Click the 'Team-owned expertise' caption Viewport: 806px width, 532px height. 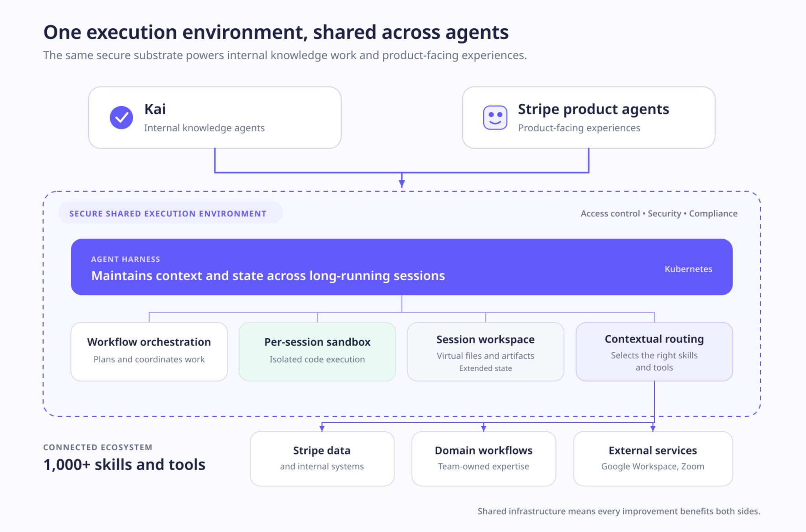(x=484, y=466)
